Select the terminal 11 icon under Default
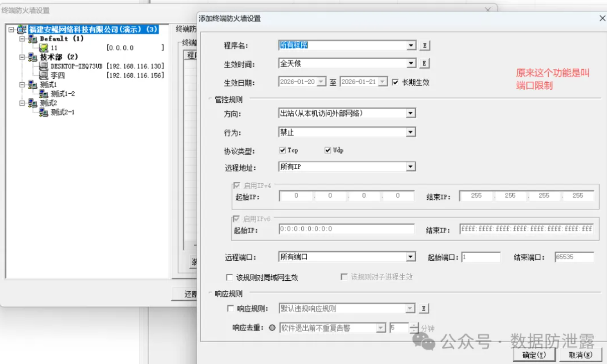Image resolution: width=607 pixels, height=364 pixels. click(x=43, y=48)
